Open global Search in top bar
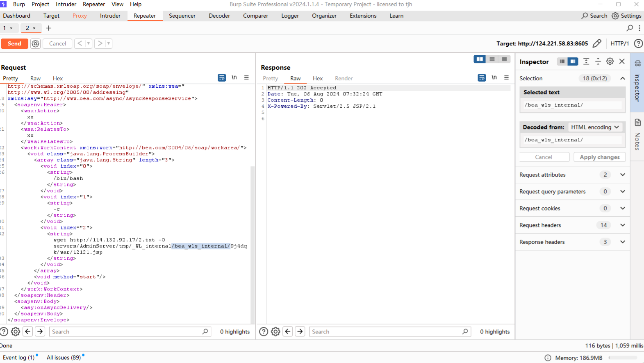Screen dimensions: 644x363 point(594,16)
